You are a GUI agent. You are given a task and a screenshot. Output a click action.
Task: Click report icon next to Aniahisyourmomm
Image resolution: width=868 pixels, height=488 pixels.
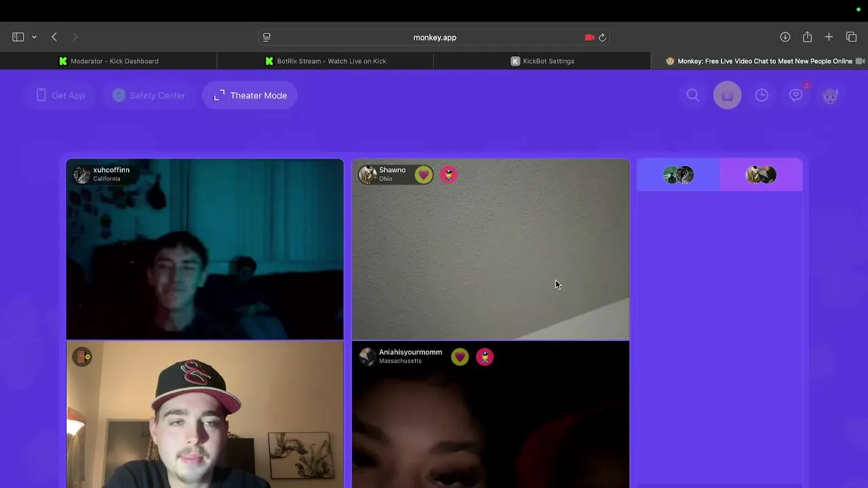tap(485, 357)
